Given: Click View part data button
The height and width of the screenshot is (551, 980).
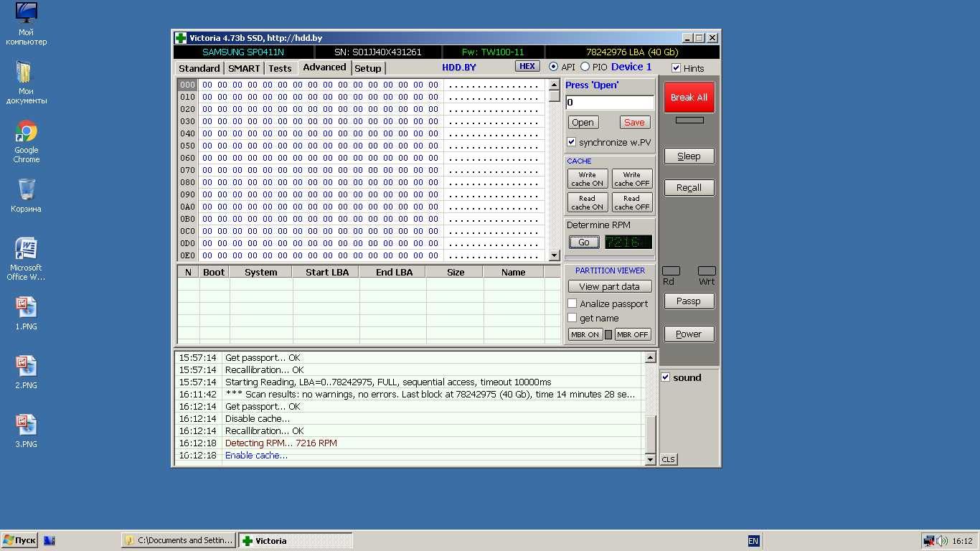Looking at the screenshot, I should [610, 286].
